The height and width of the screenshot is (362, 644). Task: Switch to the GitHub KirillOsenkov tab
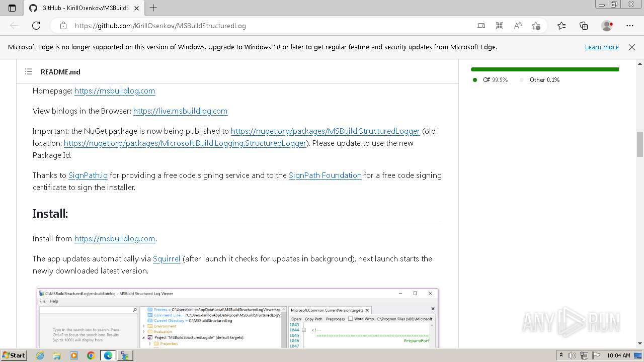[84, 8]
